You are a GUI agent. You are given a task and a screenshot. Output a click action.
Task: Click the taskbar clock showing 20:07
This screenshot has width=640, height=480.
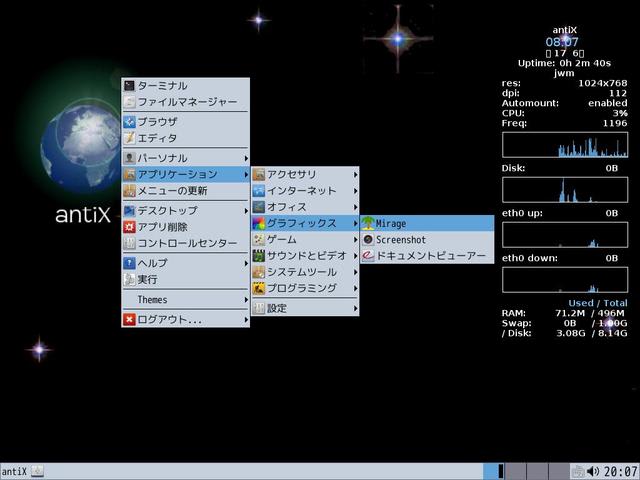(x=622, y=471)
